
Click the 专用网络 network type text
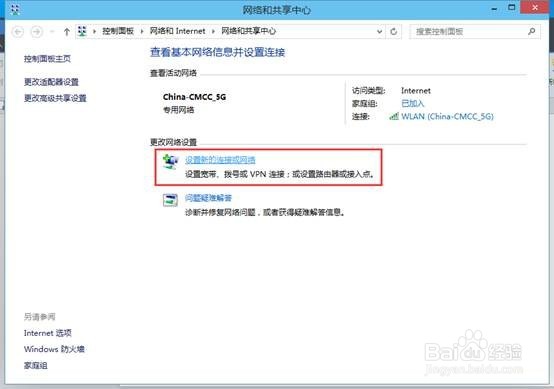178,110
